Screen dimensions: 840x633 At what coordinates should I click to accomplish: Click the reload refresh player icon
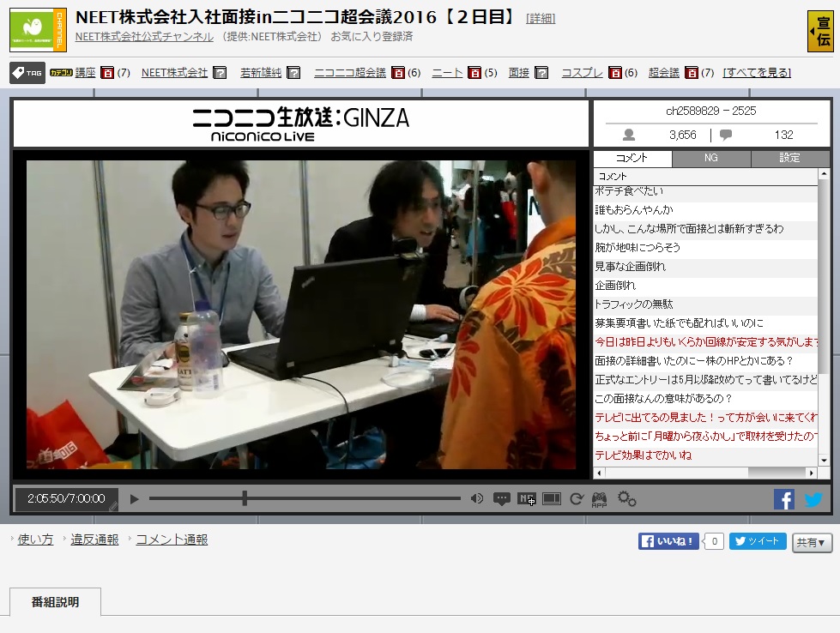(577, 499)
